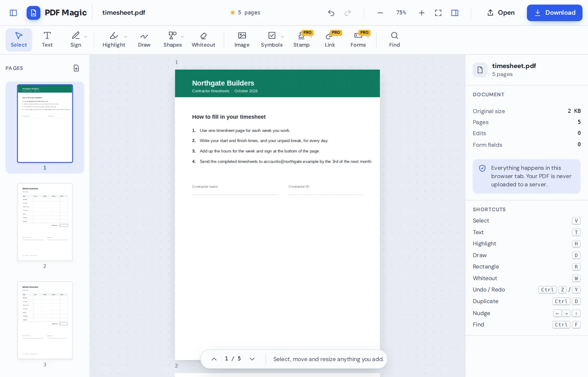588x377 pixels.
Task: Click the Duplicate shortcut label
Action: (485, 301)
